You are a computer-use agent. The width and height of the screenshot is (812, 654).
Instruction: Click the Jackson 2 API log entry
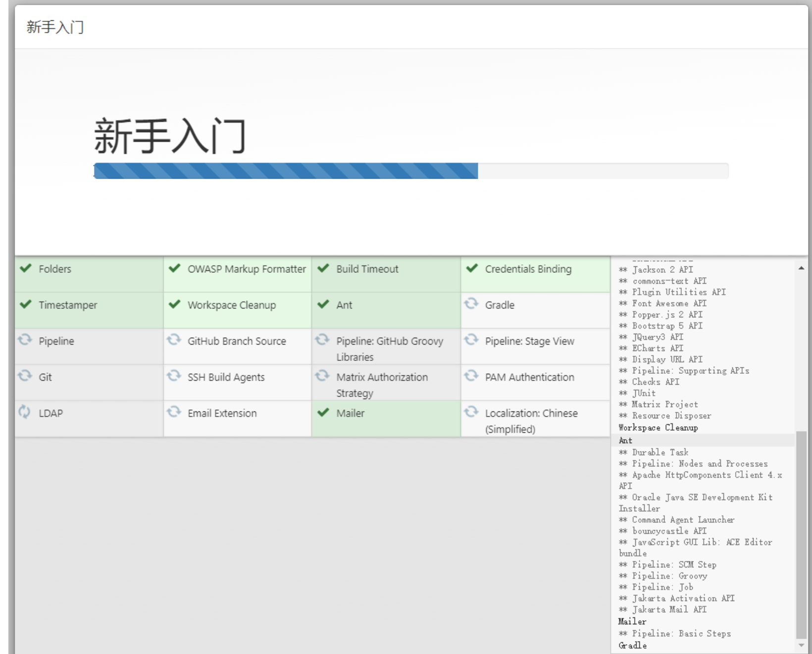pos(656,270)
